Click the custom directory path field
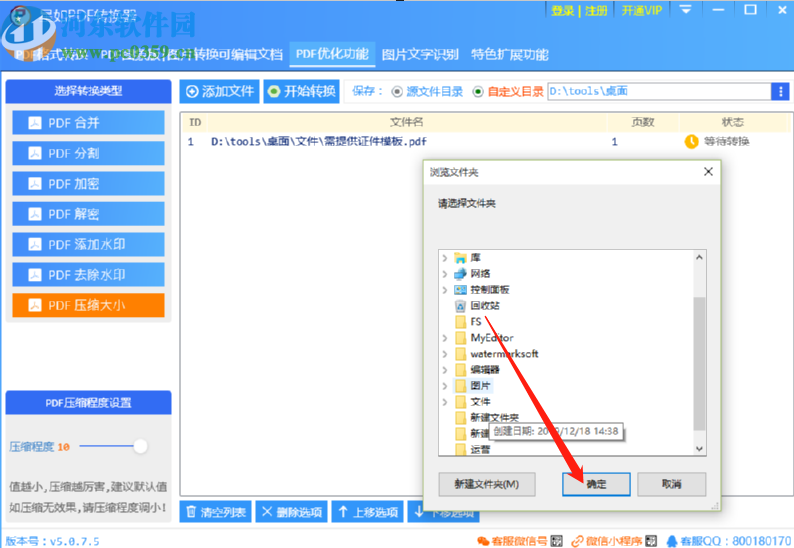The image size is (794, 548). [x=659, y=91]
